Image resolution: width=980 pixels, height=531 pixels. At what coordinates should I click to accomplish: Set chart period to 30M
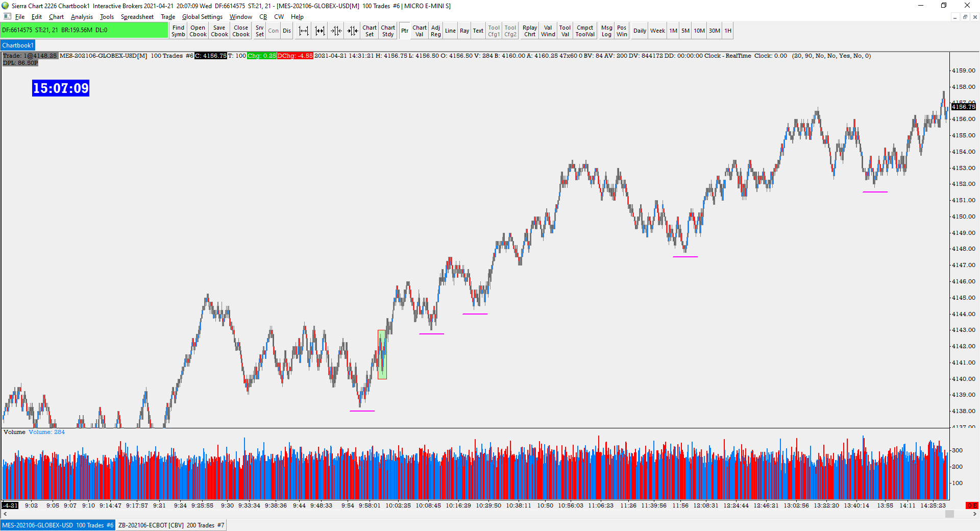click(715, 31)
